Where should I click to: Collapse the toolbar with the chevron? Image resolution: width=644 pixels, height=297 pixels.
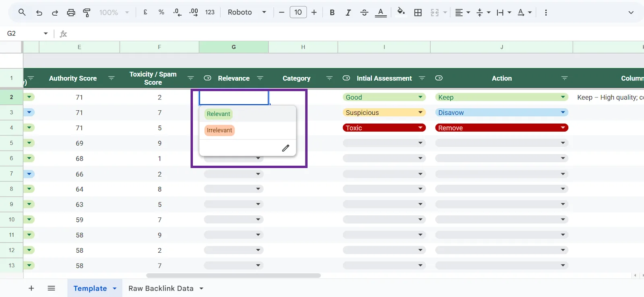[631, 12]
